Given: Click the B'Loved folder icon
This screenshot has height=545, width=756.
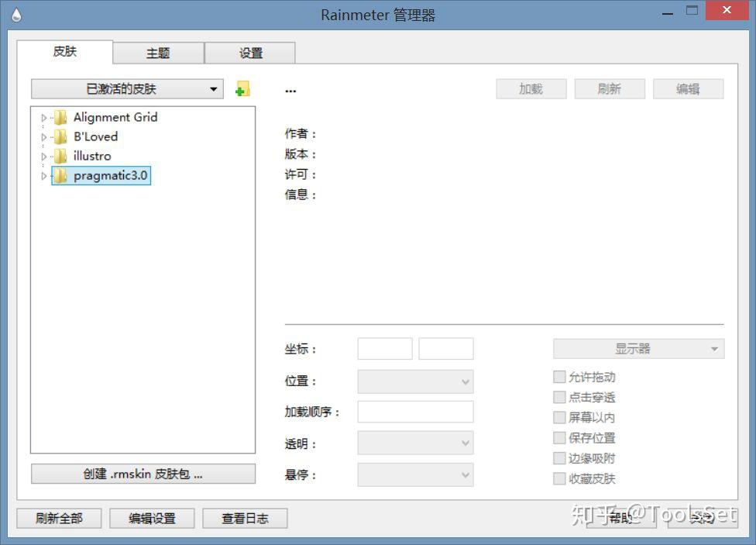Looking at the screenshot, I should 60,136.
